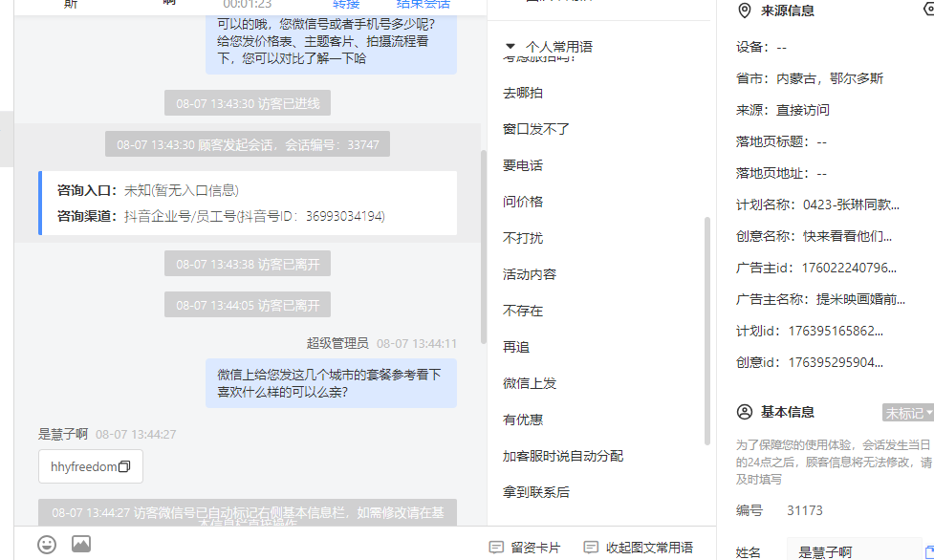Image resolution: width=934 pixels, height=560 pixels.
Task: Click the 来源信息 location pin icon
Action: tap(745, 11)
